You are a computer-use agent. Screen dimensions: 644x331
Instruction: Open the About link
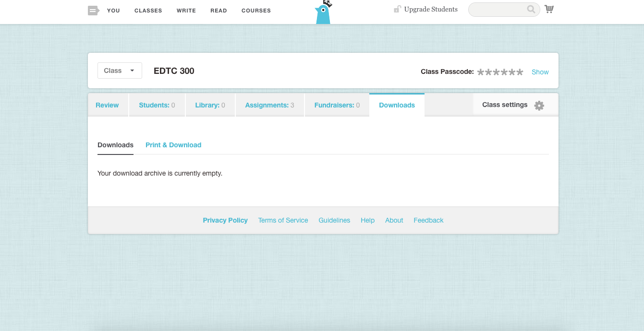pyautogui.click(x=394, y=220)
